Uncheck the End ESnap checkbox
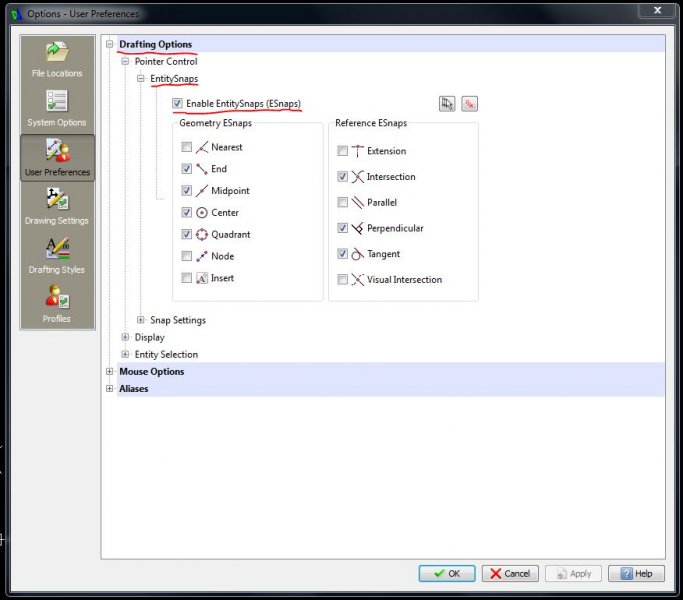 click(186, 169)
